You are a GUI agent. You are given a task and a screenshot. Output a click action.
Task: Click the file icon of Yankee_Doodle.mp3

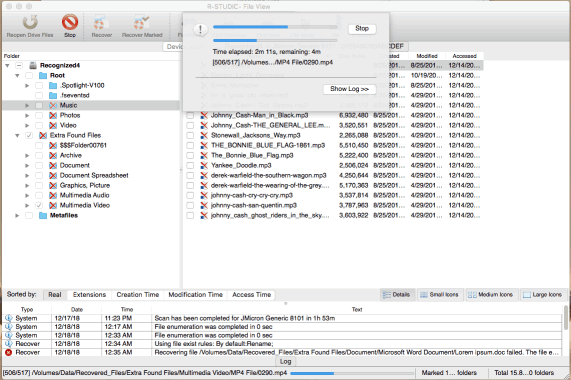204,165
